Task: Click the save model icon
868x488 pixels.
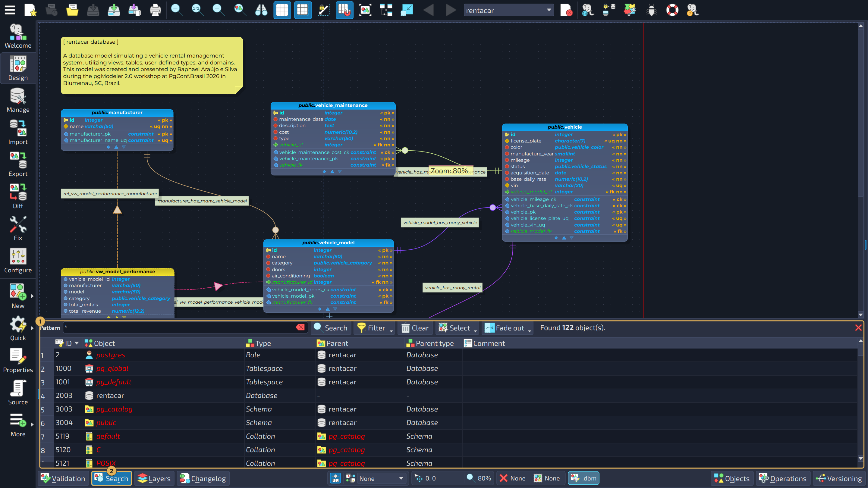Action: [x=93, y=10]
